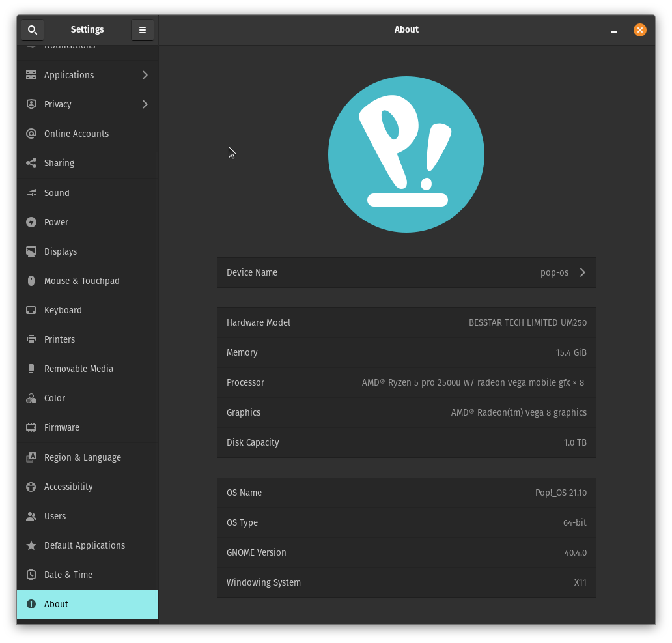The image size is (672, 643).
Task: Click the Online Accounts at-sign icon
Action: pos(31,134)
